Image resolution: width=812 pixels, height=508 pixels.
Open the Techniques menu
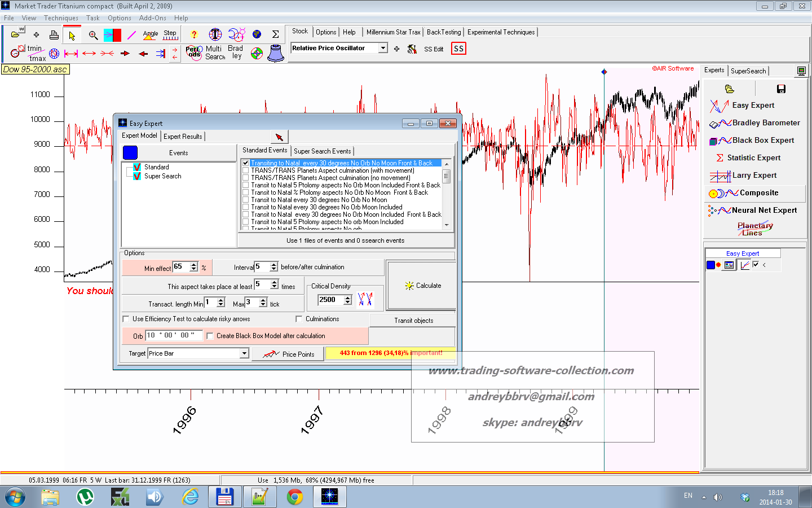[x=61, y=18]
